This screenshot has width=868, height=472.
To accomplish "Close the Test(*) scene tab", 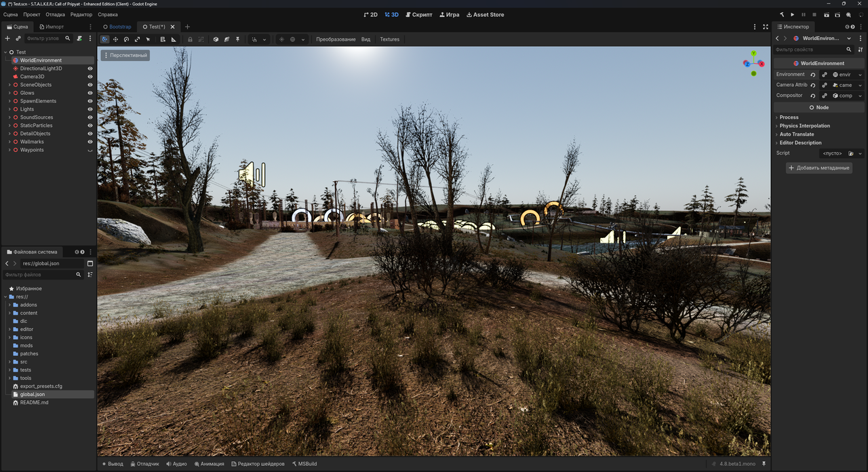I will pyautogui.click(x=172, y=27).
